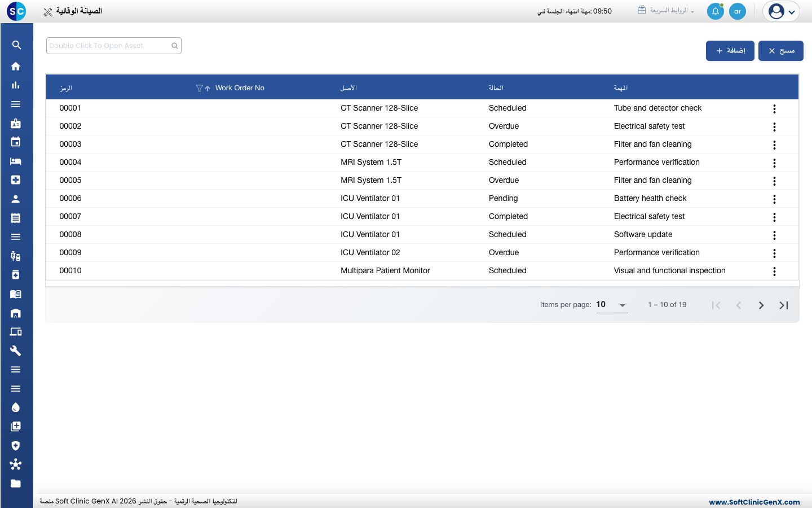
Task: Click the filter icon on Work Order No column
Action: coord(199,88)
